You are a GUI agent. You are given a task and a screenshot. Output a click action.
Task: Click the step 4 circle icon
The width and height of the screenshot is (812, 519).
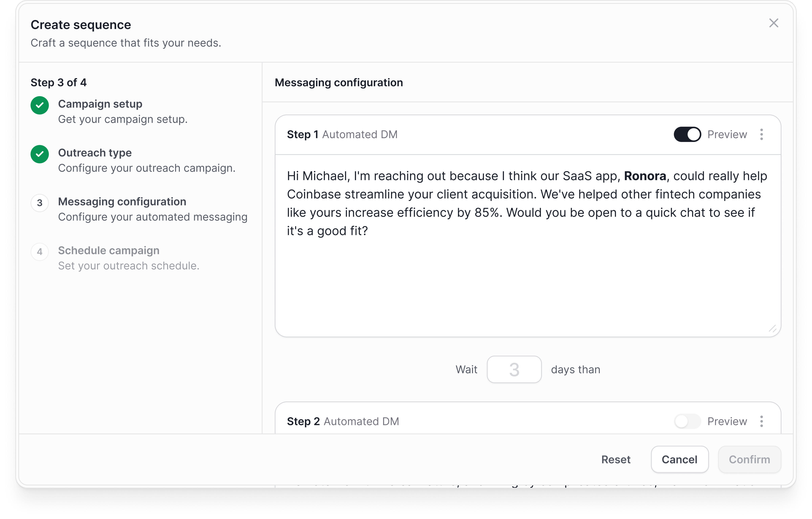coord(40,252)
